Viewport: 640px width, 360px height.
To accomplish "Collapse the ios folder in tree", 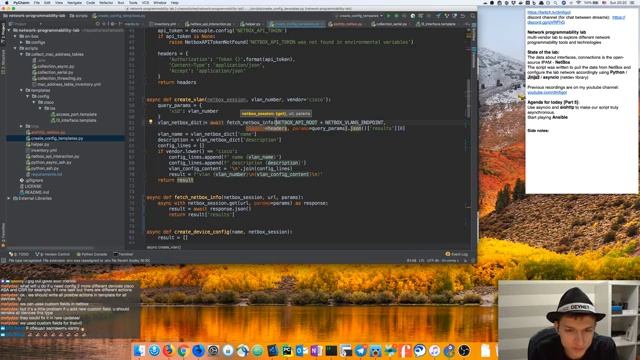I will pyautogui.click(x=40, y=109).
